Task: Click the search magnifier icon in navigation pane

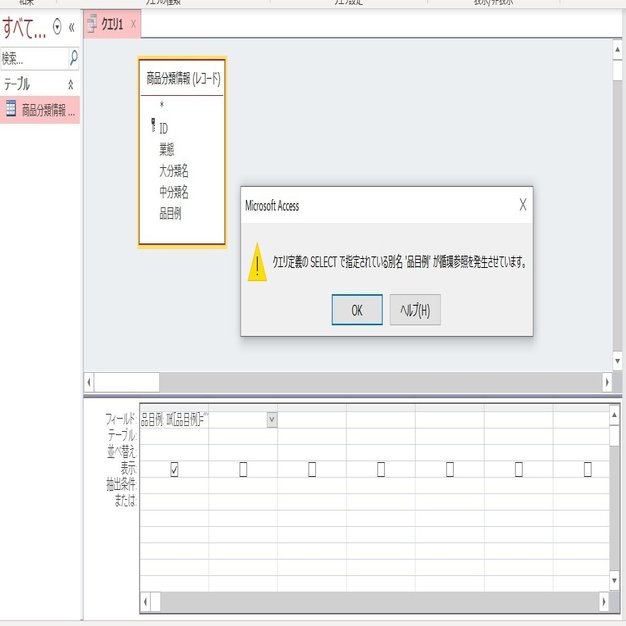Action: pos(73,57)
